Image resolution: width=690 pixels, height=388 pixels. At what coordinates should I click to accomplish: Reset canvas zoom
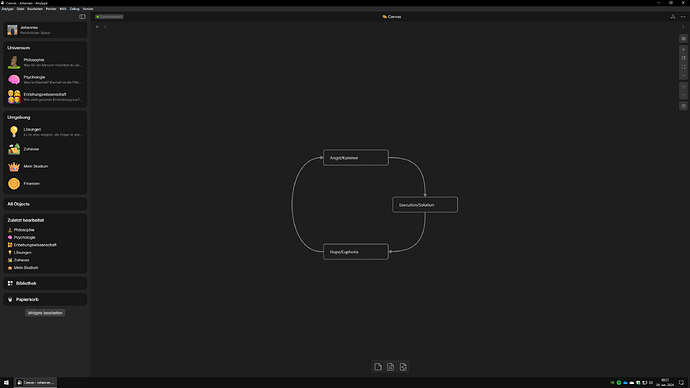(x=683, y=58)
